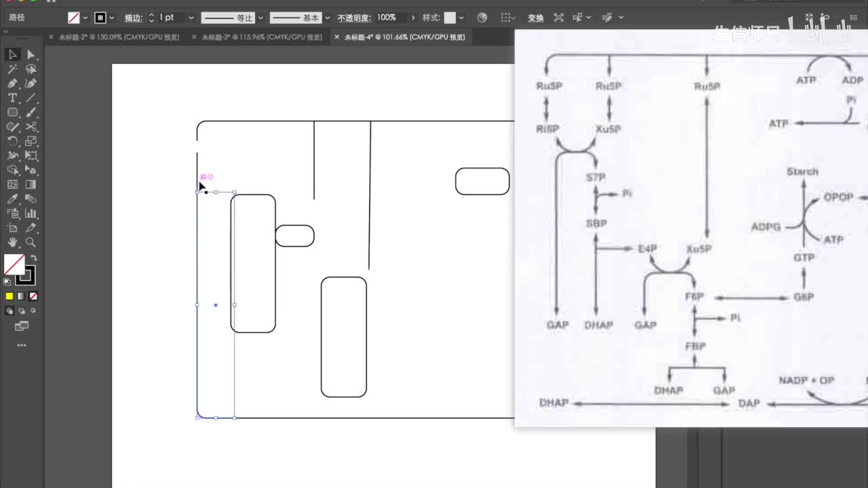Viewport: 868px width, 488px height.
Task: Open the 变换 transform panel link
Action: coord(536,18)
